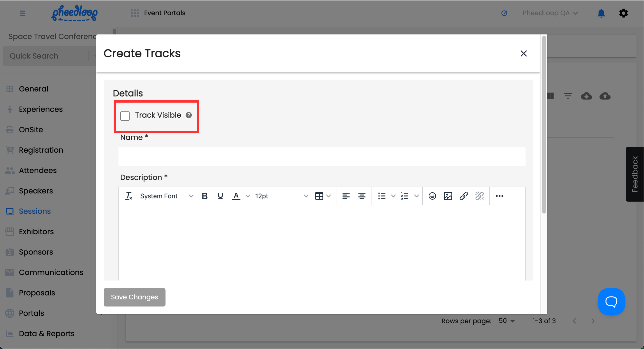644x349 pixels.
Task: Go to Exhibitors in sidebar
Action: (x=36, y=231)
